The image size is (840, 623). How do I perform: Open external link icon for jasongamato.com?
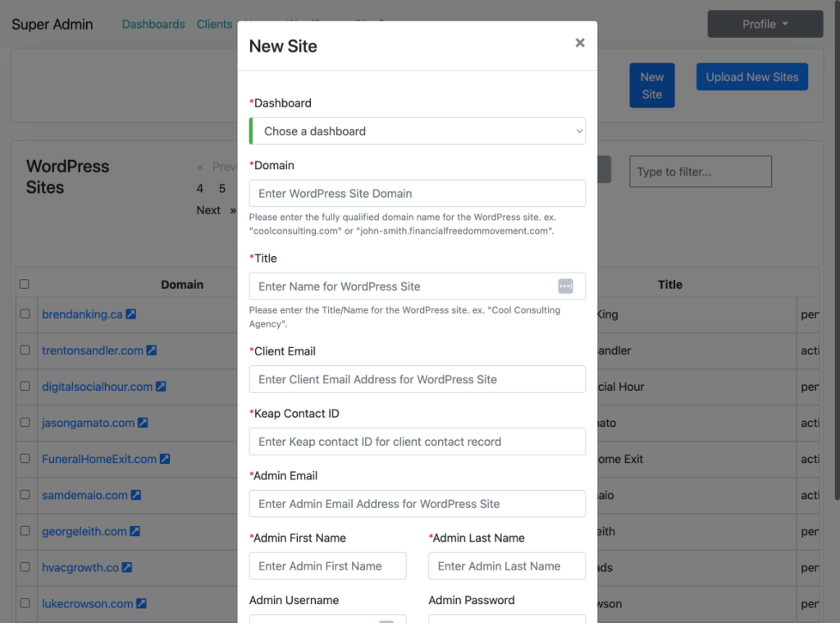coord(143,423)
